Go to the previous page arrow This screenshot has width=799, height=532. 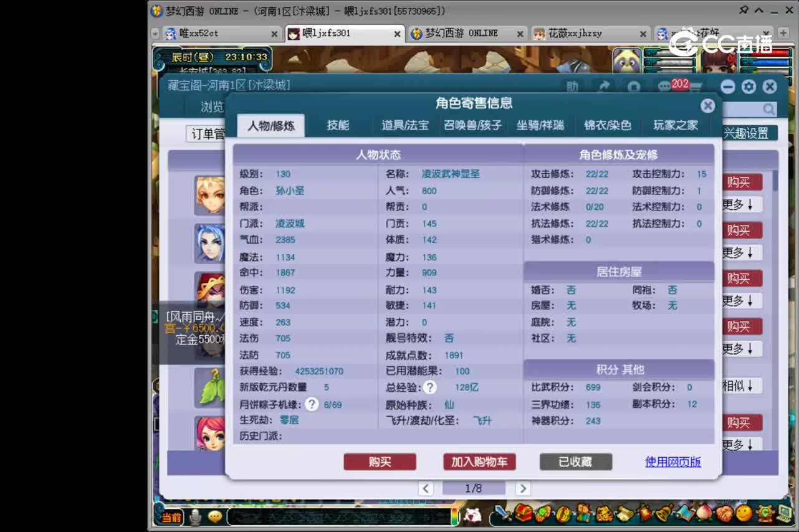(426, 488)
